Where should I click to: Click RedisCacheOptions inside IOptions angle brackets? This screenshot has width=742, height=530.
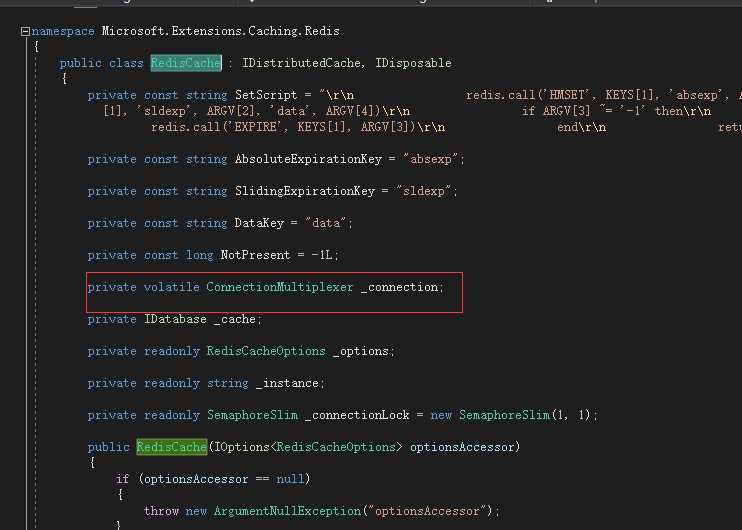tap(336, 447)
